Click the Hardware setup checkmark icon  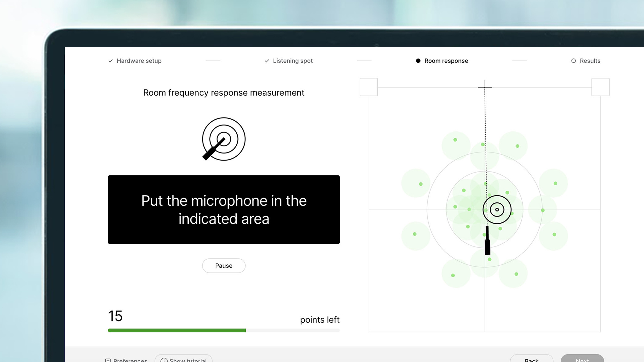(x=110, y=61)
